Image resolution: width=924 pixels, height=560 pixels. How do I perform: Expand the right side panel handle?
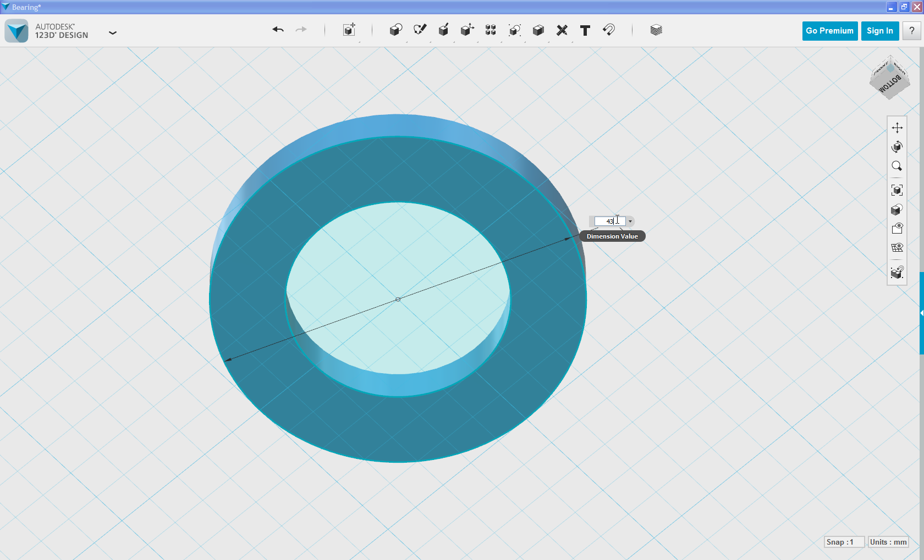922,313
